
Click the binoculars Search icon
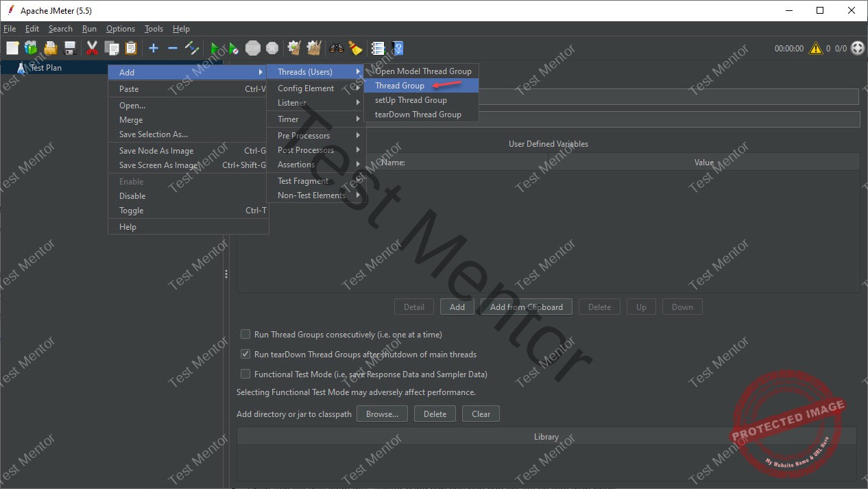pos(336,48)
